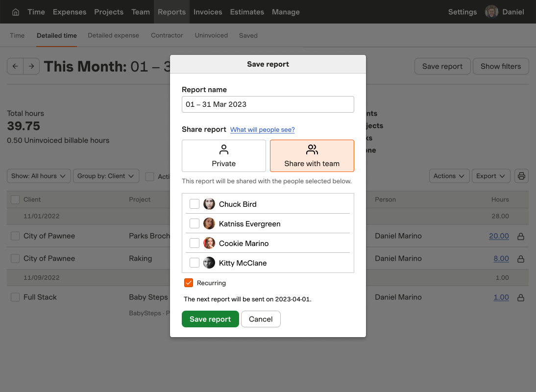
Task: Open the Invoices section in navigation
Action: [208, 12]
